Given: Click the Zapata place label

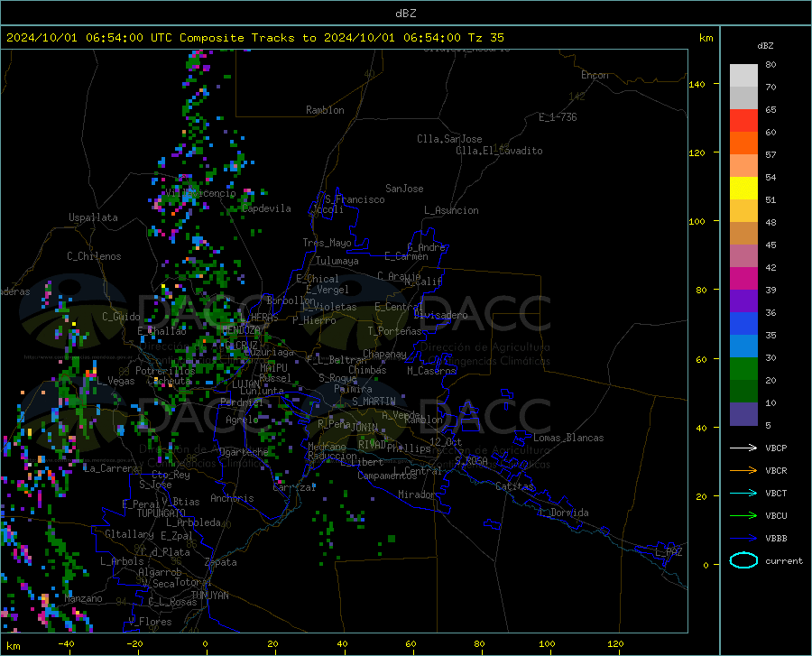Looking at the screenshot, I should pos(221,562).
